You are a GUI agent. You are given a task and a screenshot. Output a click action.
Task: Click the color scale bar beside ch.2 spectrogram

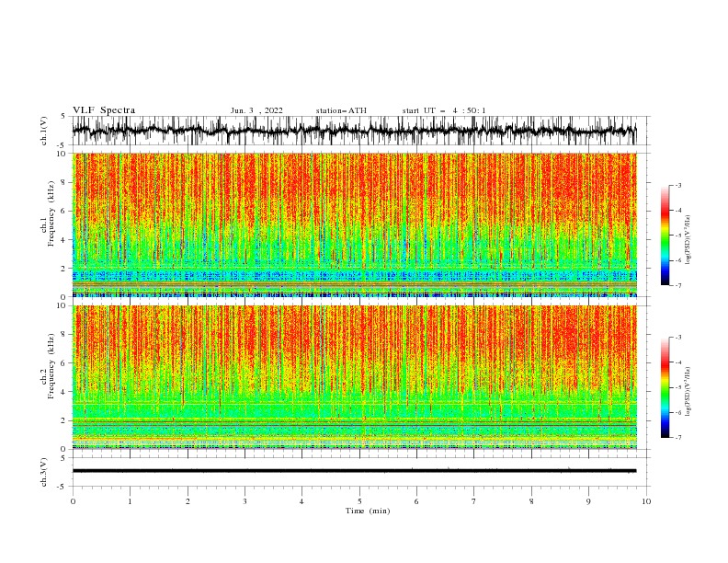click(665, 387)
